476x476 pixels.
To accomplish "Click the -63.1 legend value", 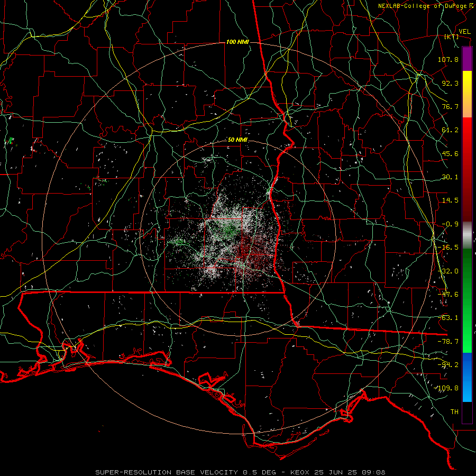I will [x=448, y=318].
